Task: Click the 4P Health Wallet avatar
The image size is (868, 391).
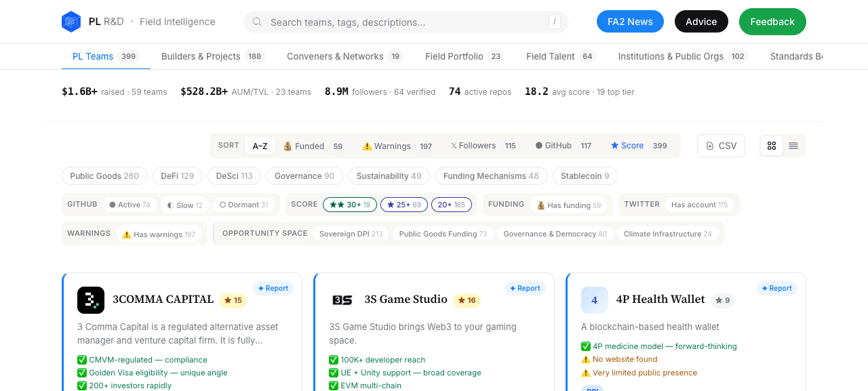Action: click(x=595, y=300)
